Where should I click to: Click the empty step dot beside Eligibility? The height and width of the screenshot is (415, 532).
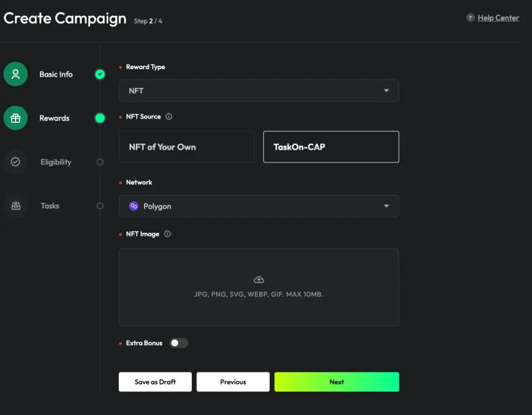pos(100,162)
